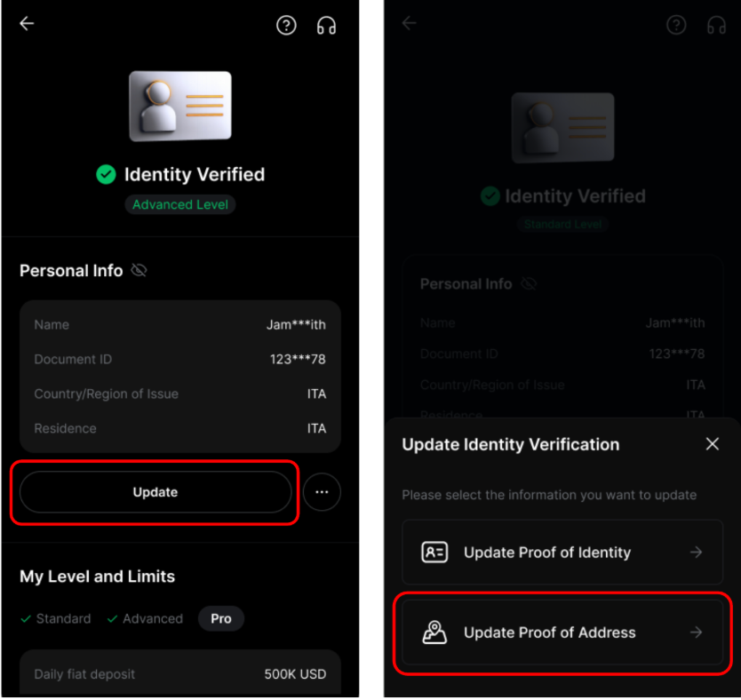
Task: Tap the ID card illustration on left screen
Action: 180,106
